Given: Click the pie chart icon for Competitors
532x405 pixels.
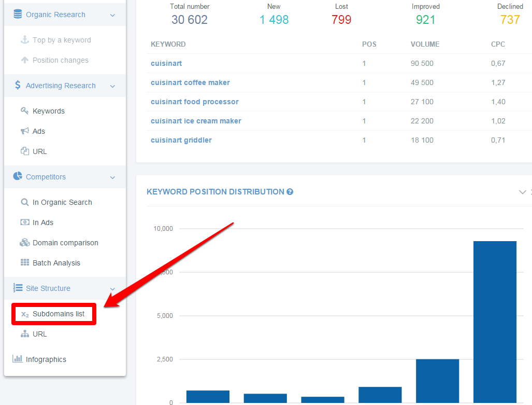Looking at the screenshot, I should tap(18, 176).
